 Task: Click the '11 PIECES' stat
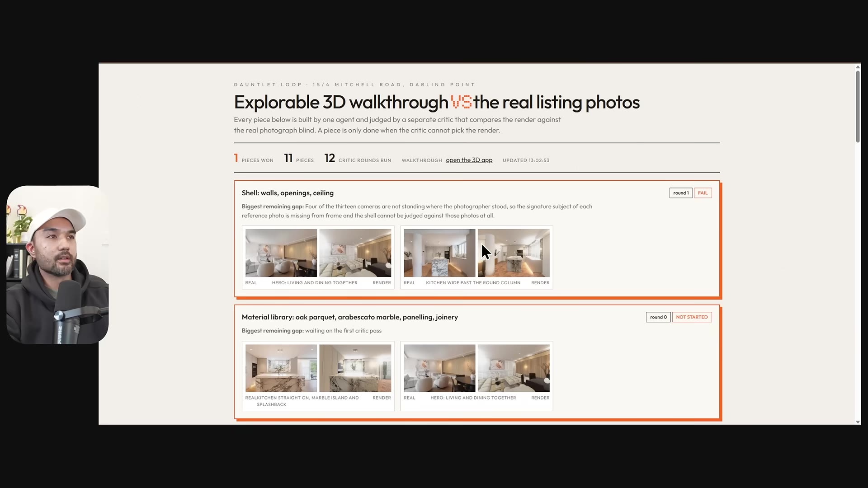coord(299,159)
